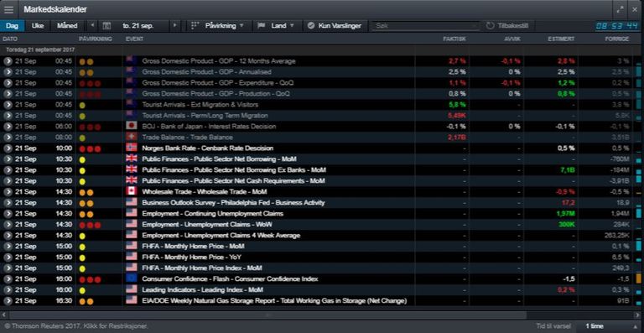Open details arrow for BOJ Interest Rates Decision

pyautogui.click(x=8, y=127)
